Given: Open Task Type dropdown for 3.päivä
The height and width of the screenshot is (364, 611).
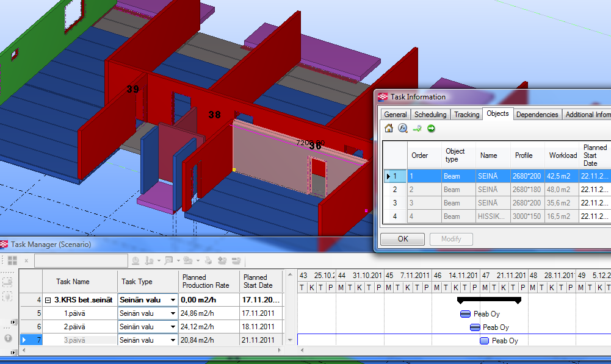Looking at the screenshot, I should (x=173, y=340).
